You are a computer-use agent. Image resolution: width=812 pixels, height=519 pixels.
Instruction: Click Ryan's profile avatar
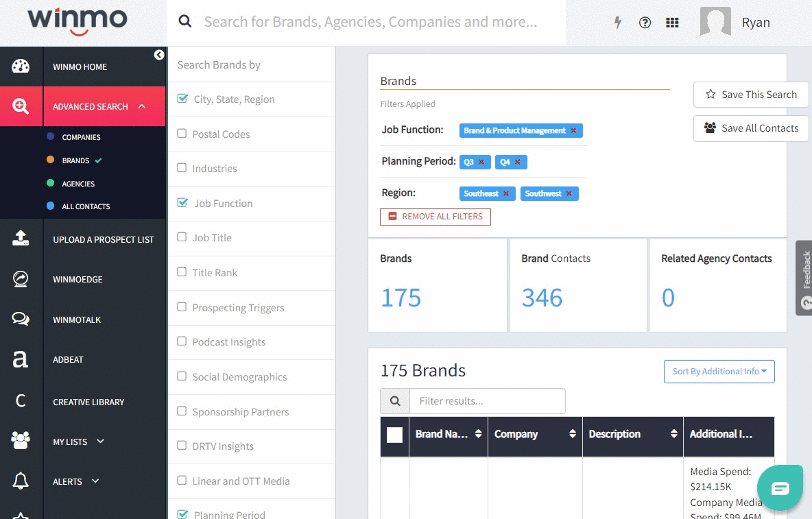[715, 21]
